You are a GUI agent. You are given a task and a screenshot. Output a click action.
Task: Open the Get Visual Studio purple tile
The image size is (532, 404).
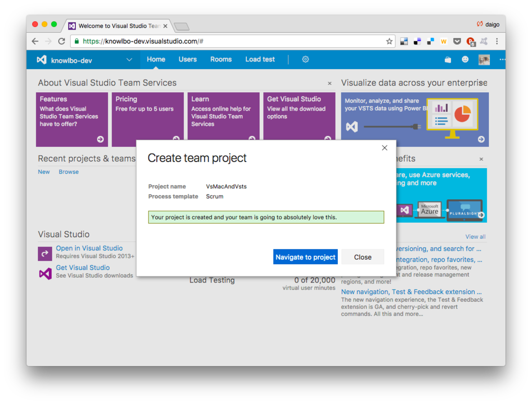(x=299, y=116)
